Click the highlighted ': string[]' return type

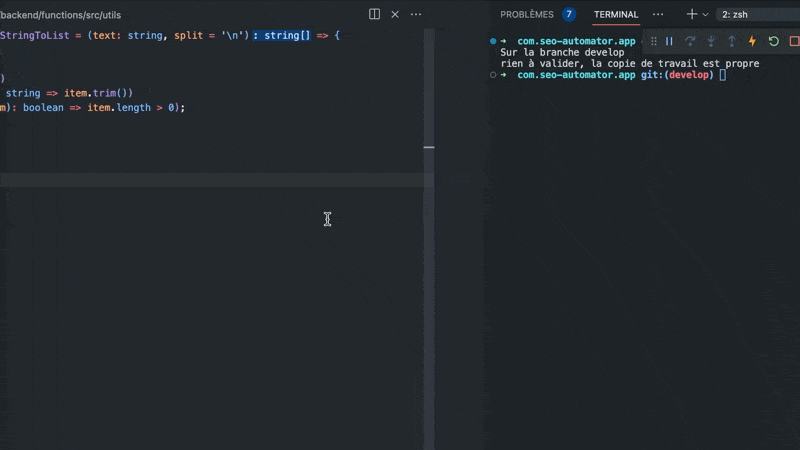(281, 35)
